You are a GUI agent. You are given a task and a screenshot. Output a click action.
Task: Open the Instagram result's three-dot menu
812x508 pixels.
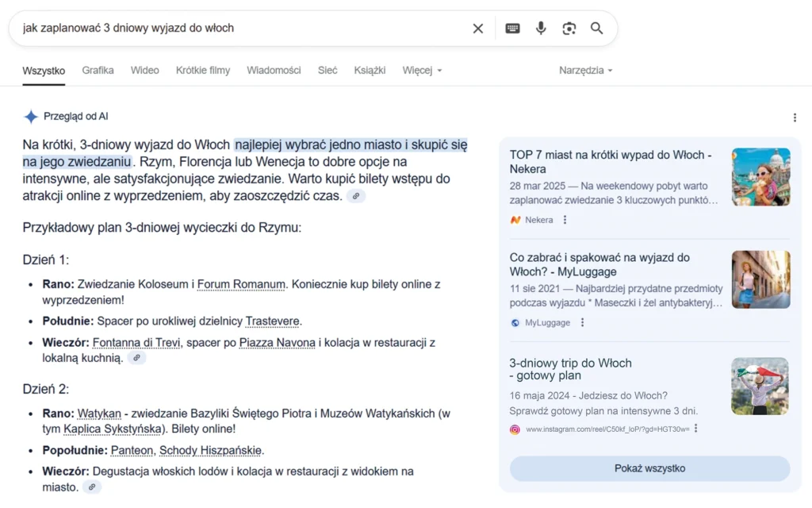[695, 429]
